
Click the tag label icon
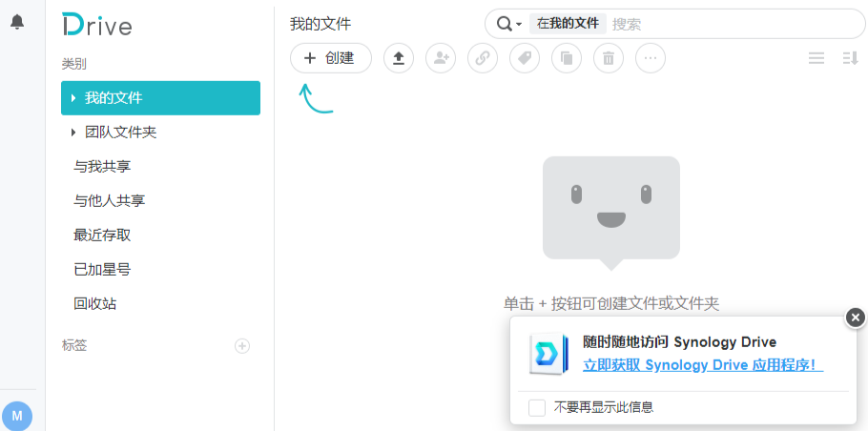coord(525,58)
